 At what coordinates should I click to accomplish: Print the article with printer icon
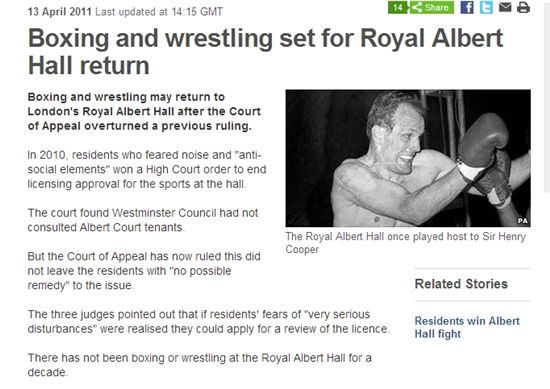523,7
